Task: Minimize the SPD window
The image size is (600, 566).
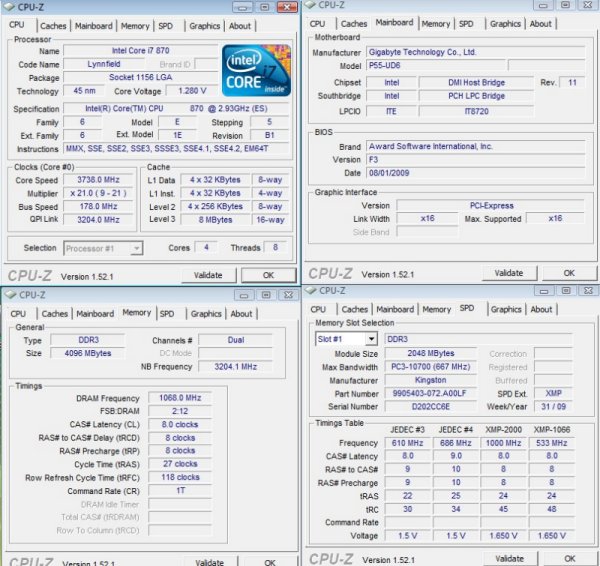Action: point(544,291)
